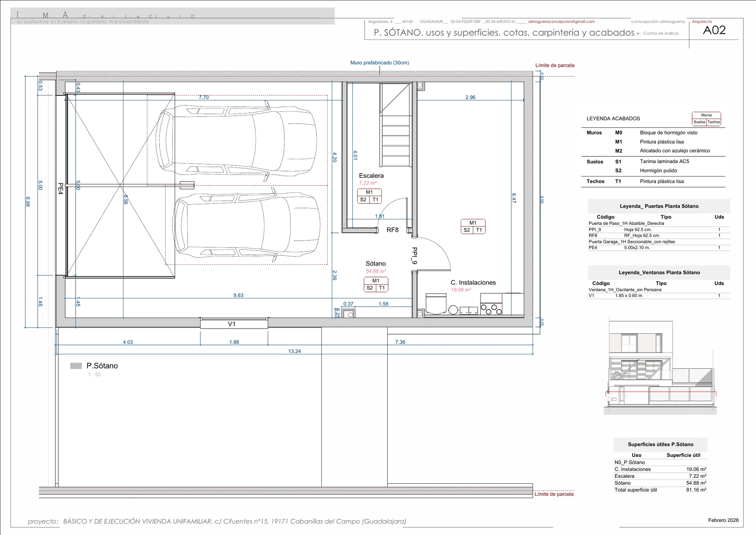Select the Escalera room name

point(371,176)
